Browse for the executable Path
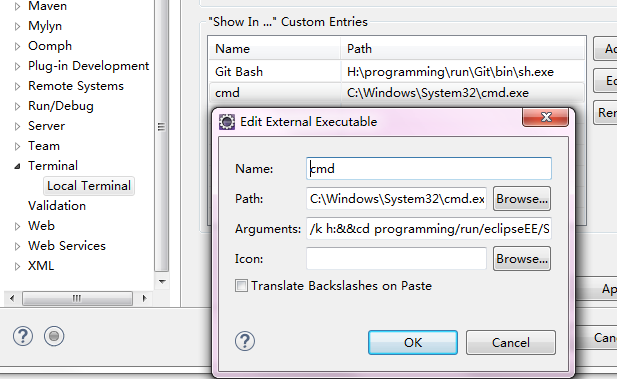 pyautogui.click(x=522, y=199)
